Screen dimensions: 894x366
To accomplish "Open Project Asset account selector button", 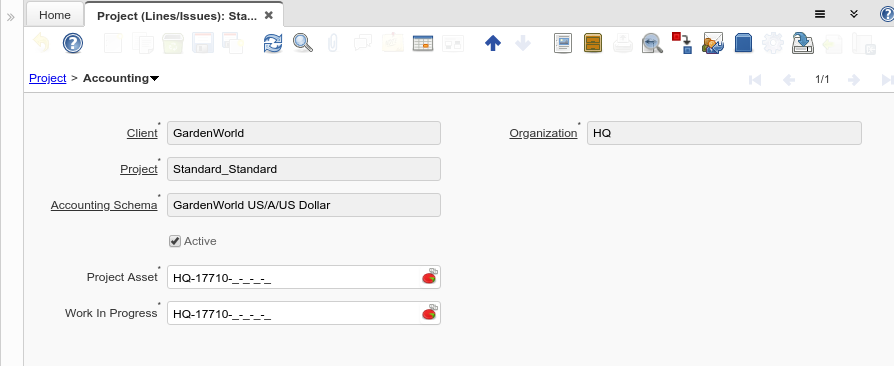I will (429, 277).
